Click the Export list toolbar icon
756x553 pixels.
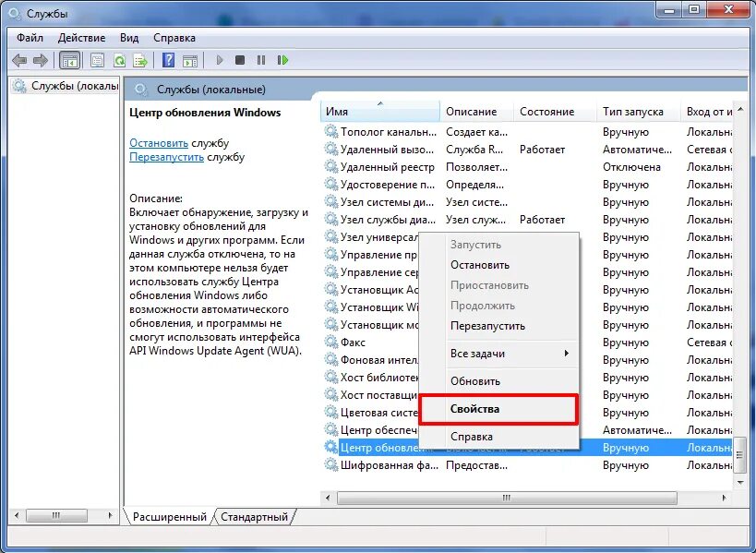pyautogui.click(x=140, y=60)
